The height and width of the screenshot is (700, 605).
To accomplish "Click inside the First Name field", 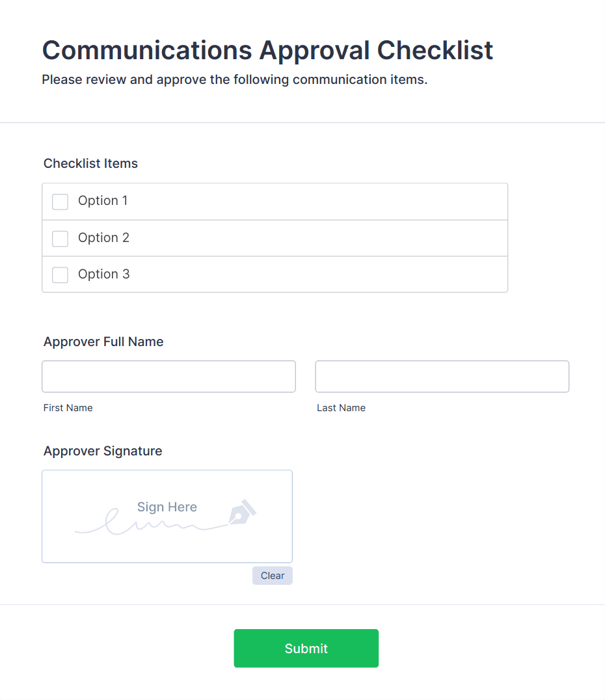I will [168, 376].
